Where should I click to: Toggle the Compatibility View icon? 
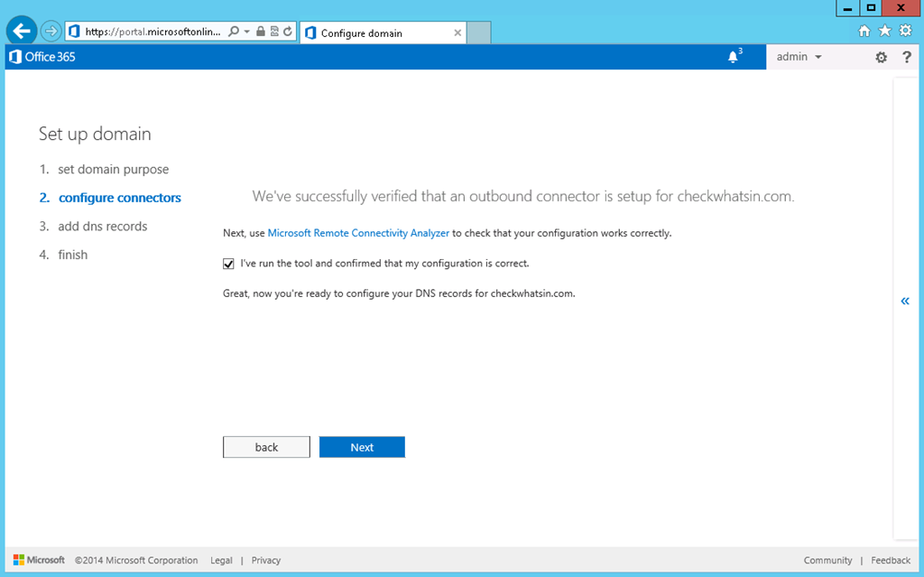pos(274,32)
